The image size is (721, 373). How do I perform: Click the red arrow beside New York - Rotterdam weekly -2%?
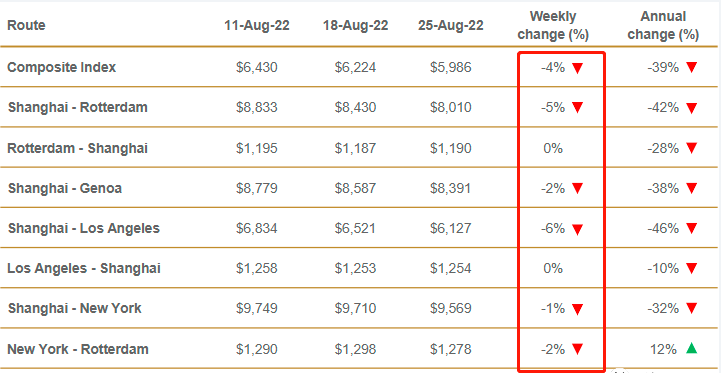tap(578, 349)
